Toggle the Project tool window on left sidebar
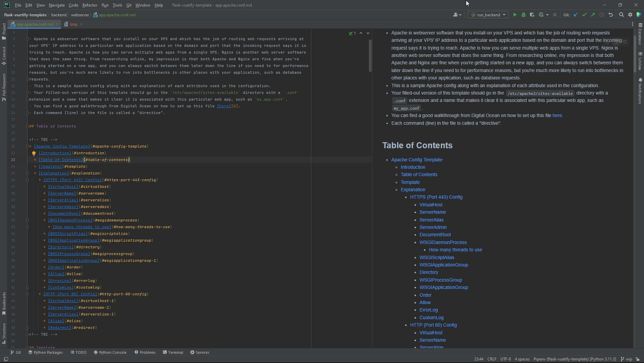Image resolution: width=644 pixels, height=363 pixels. point(4,29)
